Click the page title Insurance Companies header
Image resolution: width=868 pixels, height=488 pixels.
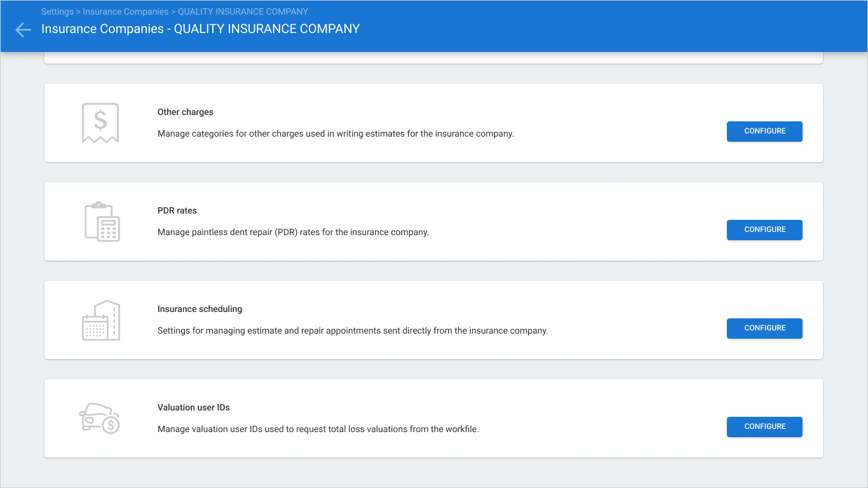coord(201,29)
